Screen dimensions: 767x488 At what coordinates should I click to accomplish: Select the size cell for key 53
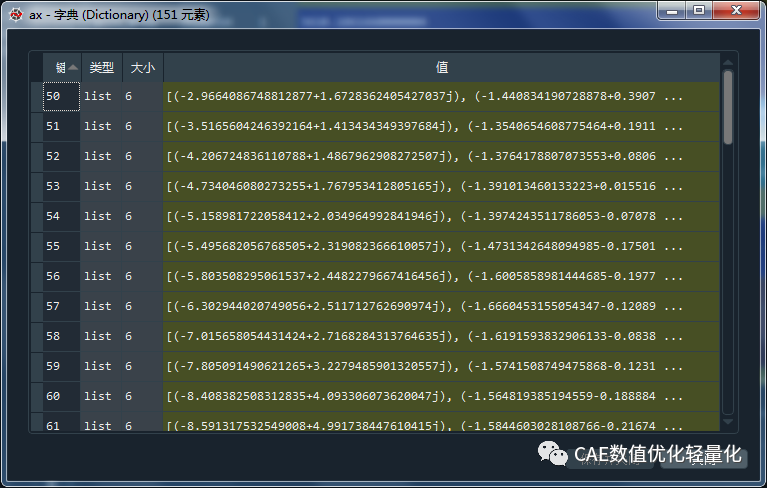[x=142, y=186]
